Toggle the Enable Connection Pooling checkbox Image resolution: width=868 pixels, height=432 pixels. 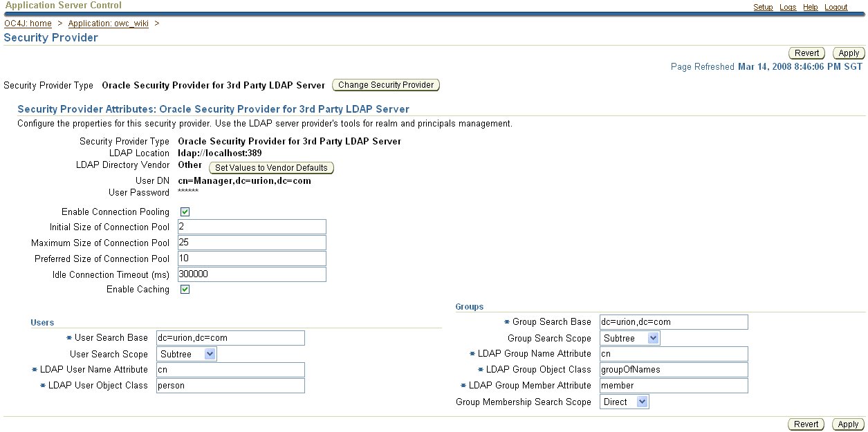point(185,212)
